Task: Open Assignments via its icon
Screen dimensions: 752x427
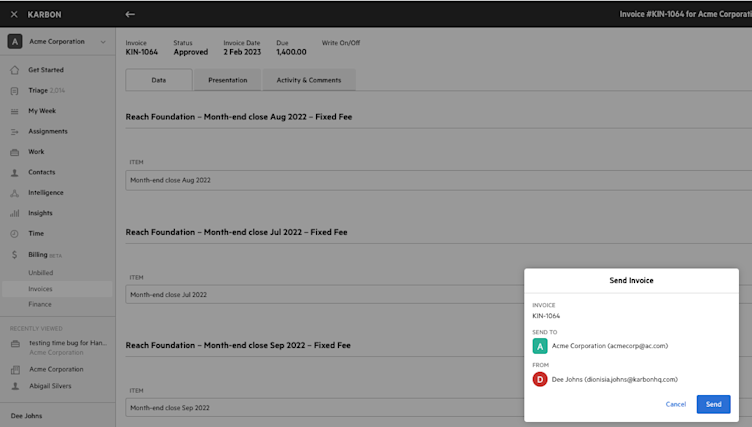Action: pos(14,131)
